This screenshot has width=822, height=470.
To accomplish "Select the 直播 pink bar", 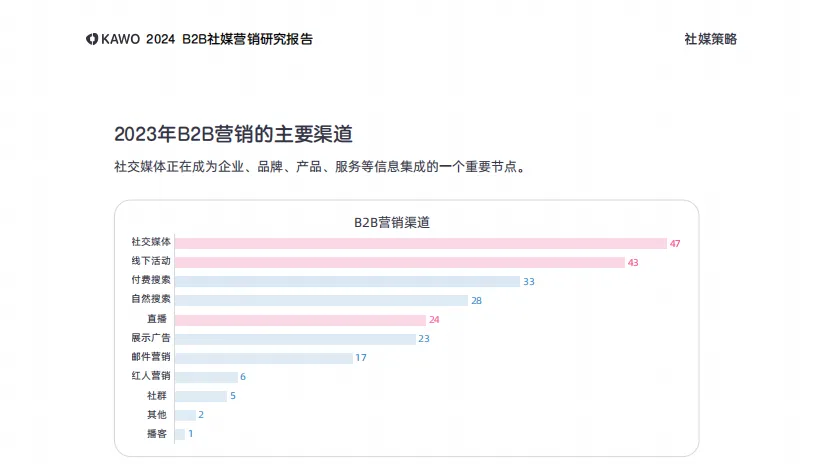I will (x=300, y=319).
